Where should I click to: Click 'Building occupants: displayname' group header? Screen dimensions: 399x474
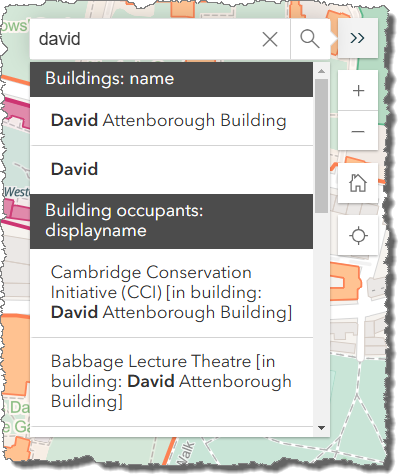(x=172, y=221)
